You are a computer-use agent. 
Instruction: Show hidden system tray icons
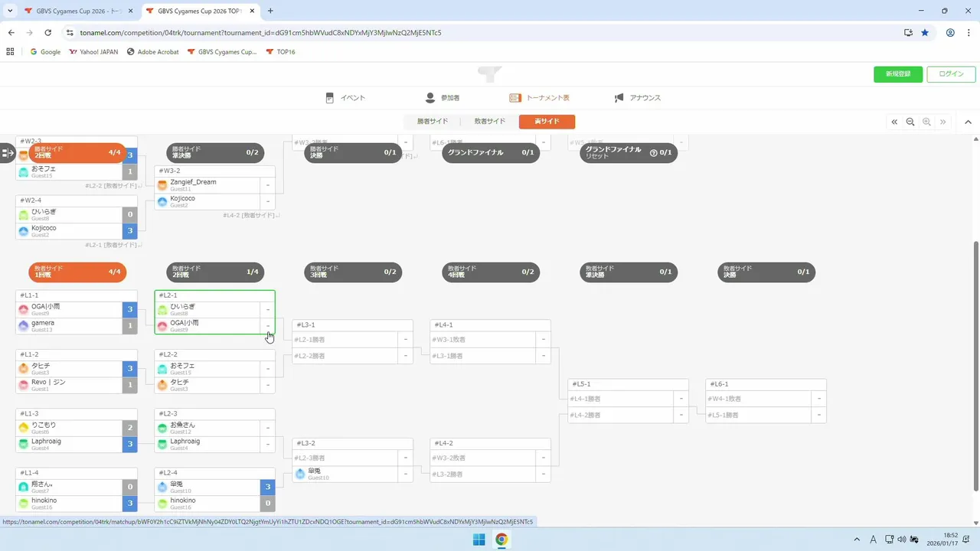856,540
